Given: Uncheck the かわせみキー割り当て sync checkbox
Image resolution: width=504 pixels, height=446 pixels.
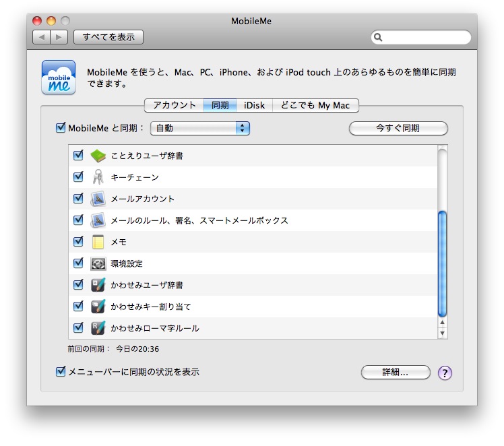Looking at the screenshot, I should click(x=78, y=307).
